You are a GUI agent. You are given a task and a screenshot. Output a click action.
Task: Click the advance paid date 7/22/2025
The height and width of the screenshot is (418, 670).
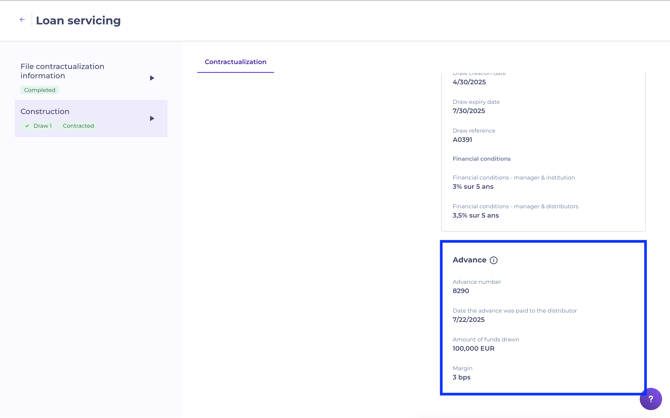point(468,320)
